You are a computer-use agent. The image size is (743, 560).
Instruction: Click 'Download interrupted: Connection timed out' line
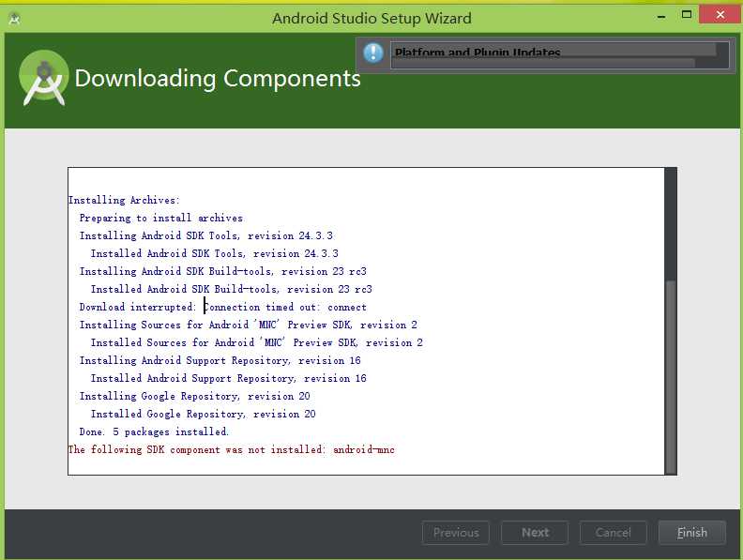(222, 307)
